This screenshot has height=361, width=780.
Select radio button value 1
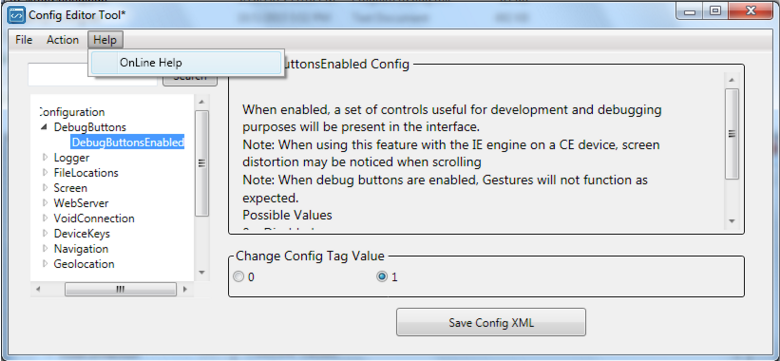[x=382, y=277]
